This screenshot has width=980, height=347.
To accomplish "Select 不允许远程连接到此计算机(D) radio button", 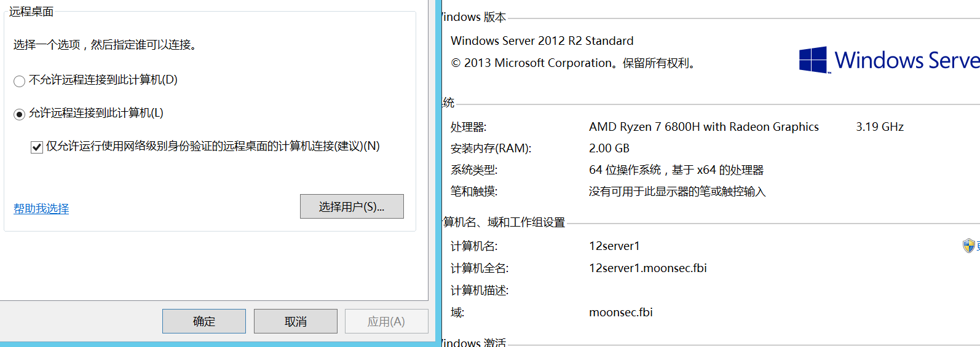I will click(19, 81).
